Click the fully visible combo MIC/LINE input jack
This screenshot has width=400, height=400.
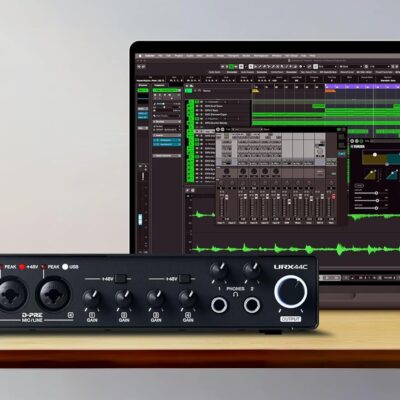[53, 295]
